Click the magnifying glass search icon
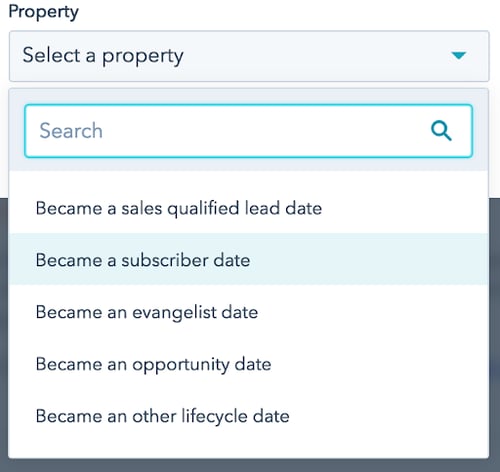The width and height of the screenshot is (500, 472). 441,131
